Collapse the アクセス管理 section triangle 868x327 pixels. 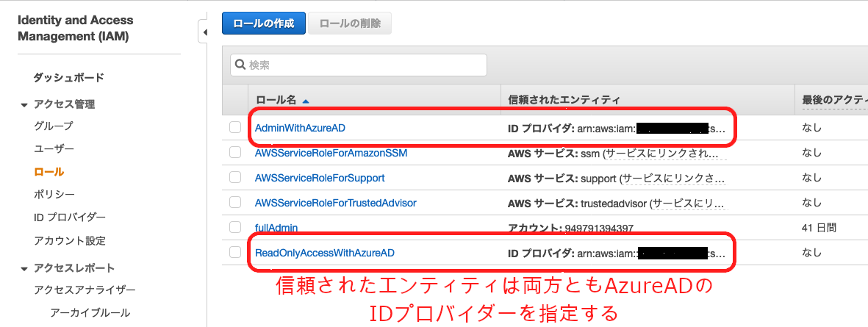24,104
